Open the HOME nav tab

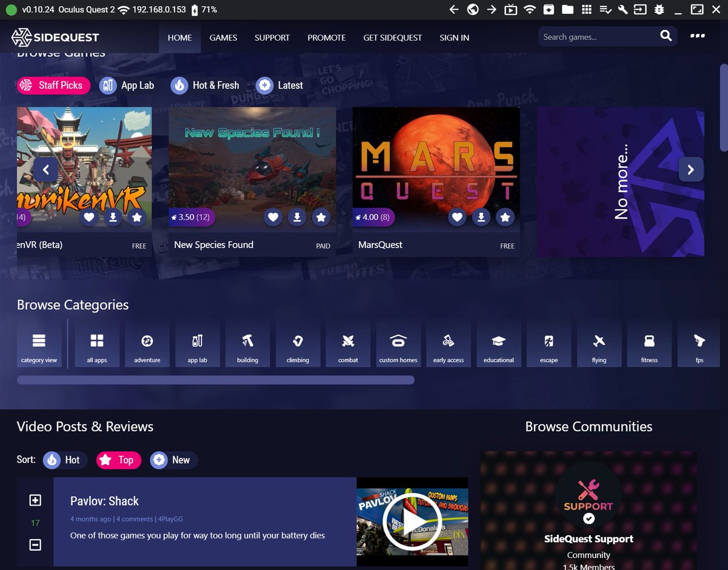pos(180,38)
